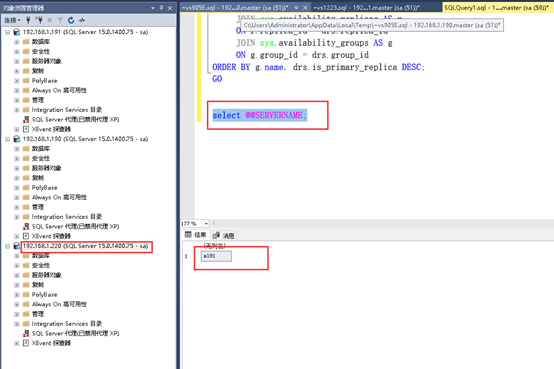Click the SQL Server agent icon under 192.168.1.190
Screen dimensions: 554x369
coord(26,226)
